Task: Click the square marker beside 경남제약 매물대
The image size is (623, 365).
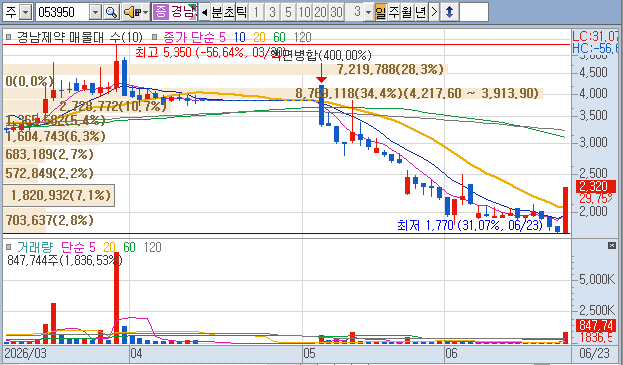Action: (8, 37)
